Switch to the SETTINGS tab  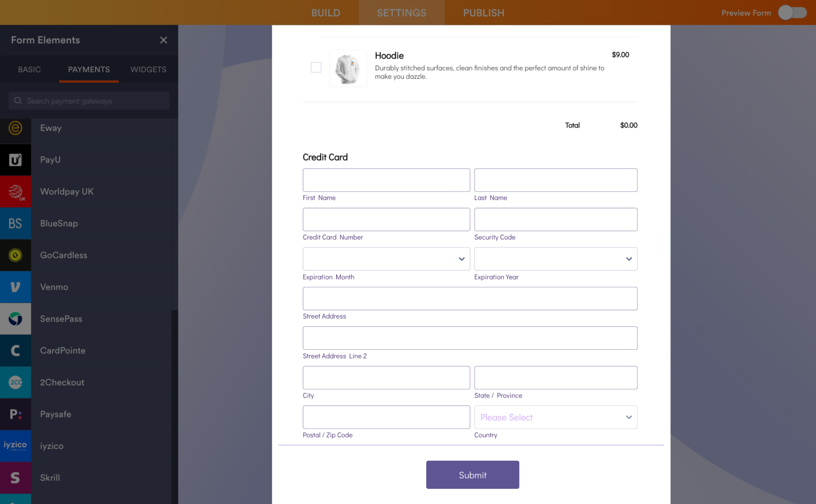coord(402,12)
